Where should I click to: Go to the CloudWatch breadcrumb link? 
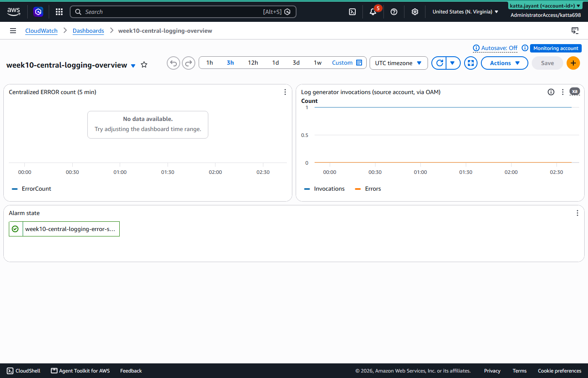click(x=41, y=31)
